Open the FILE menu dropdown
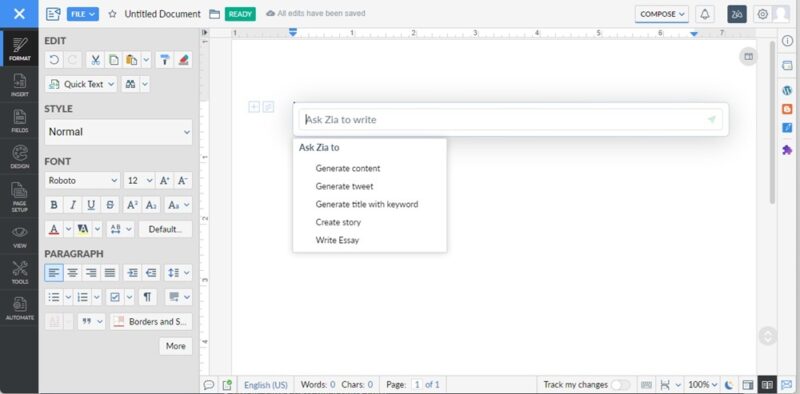Screen dimensions: 800x394 point(82,14)
